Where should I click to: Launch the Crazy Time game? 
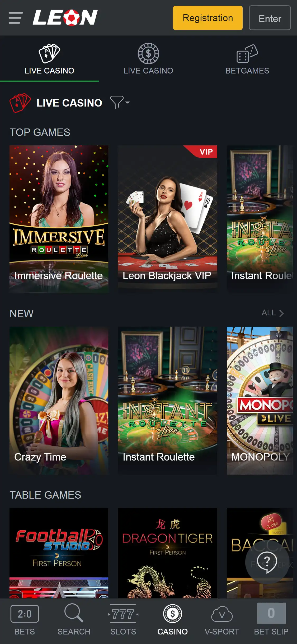(x=59, y=401)
